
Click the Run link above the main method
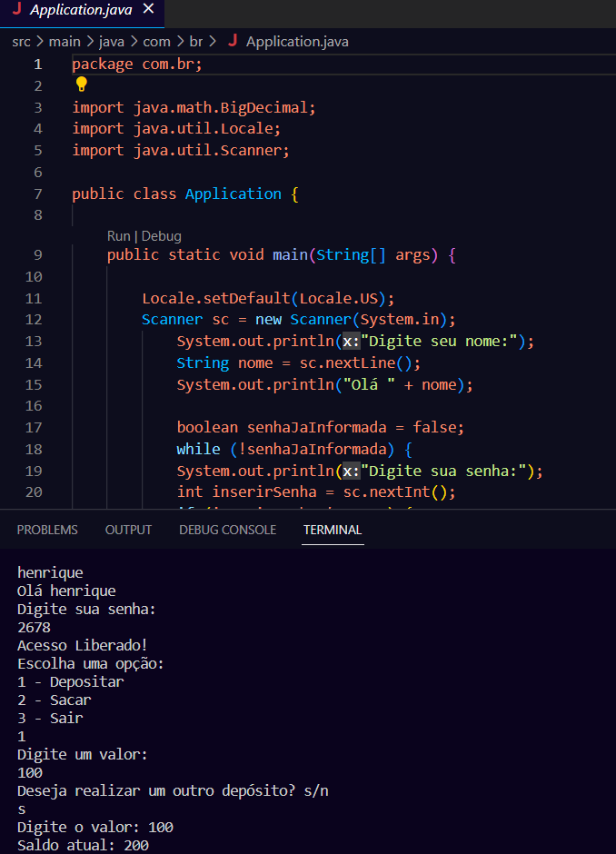118,235
